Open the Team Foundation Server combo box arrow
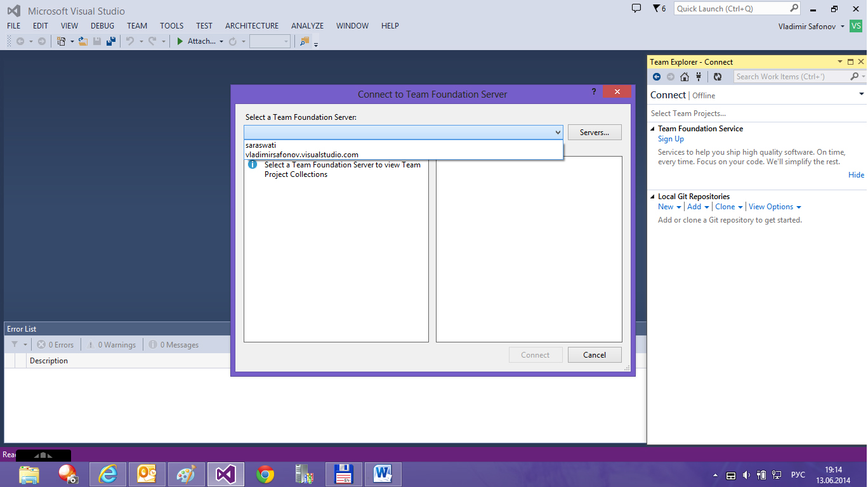Screen dimensions: 868x487 (558, 132)
